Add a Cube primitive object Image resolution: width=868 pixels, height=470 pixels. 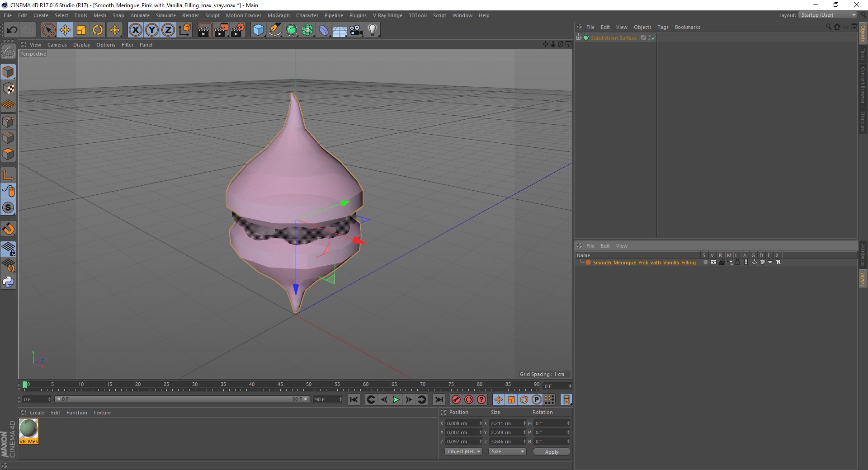pyautogui.click(x=258, y=30)
